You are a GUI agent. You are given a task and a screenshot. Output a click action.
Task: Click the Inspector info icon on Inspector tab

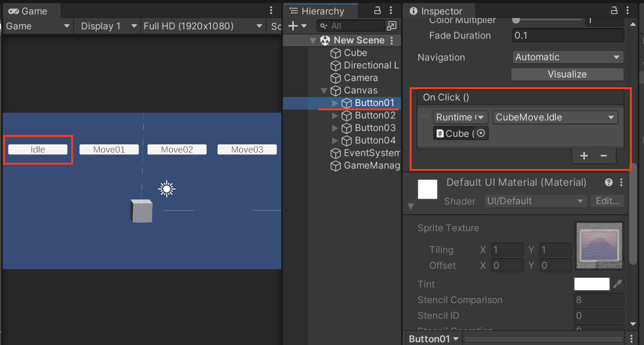(x=414, y=10)
